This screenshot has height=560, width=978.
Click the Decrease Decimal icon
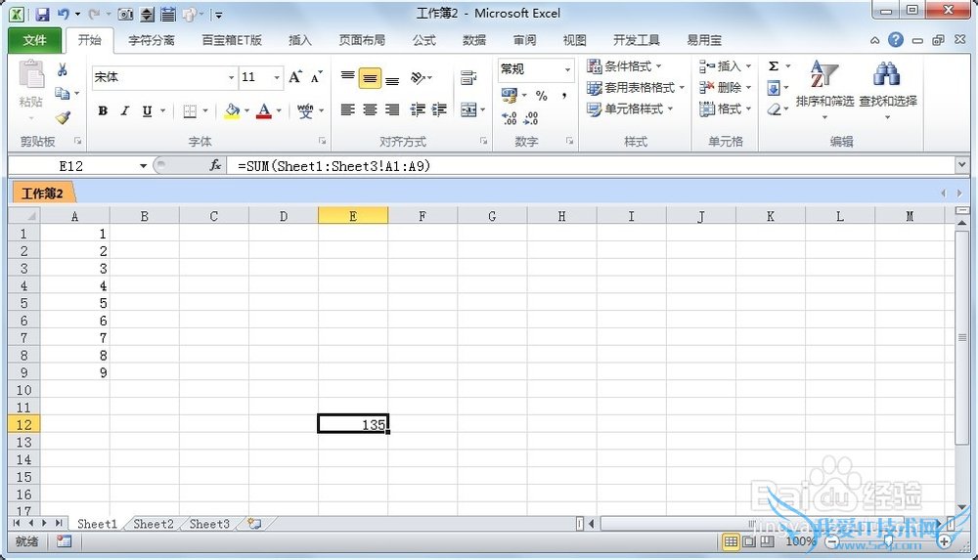tap(531, 118)
